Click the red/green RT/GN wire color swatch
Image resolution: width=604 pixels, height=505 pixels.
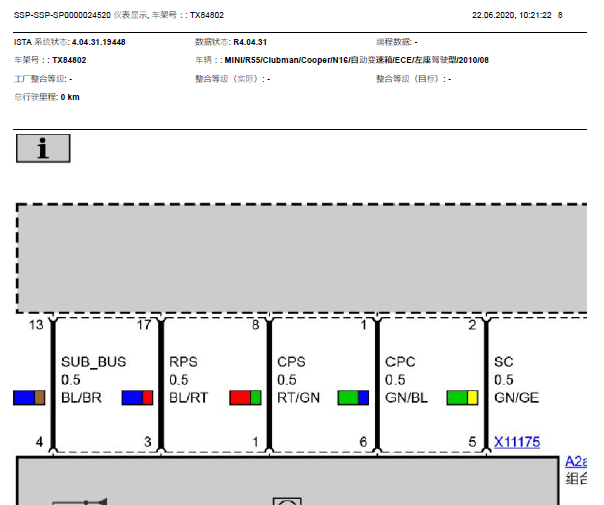click(245, 398)
